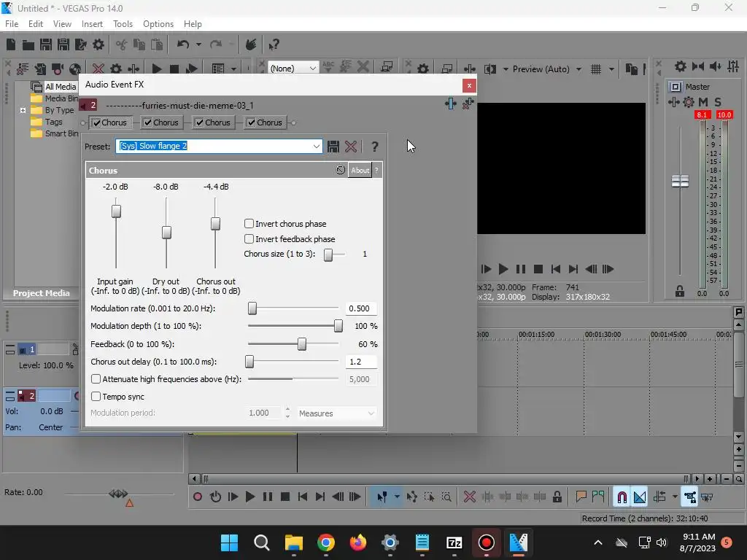Click bypass icon in Chorus header
Viewport: 747px width, 560px height.
[340, 170]
